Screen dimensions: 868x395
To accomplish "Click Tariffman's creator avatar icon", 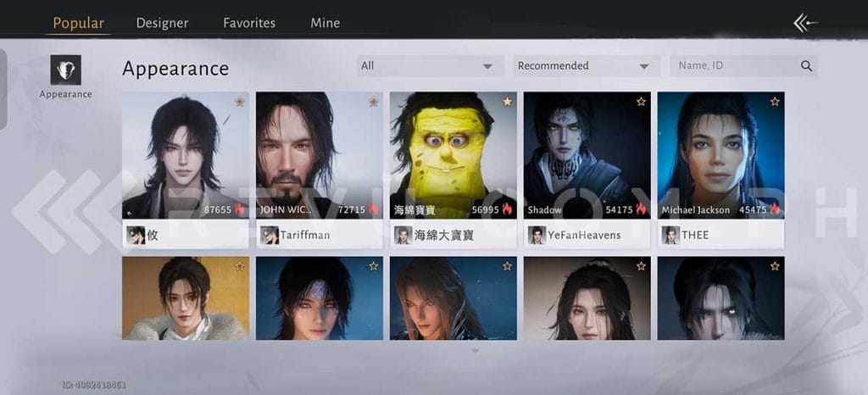I will 270,235.
